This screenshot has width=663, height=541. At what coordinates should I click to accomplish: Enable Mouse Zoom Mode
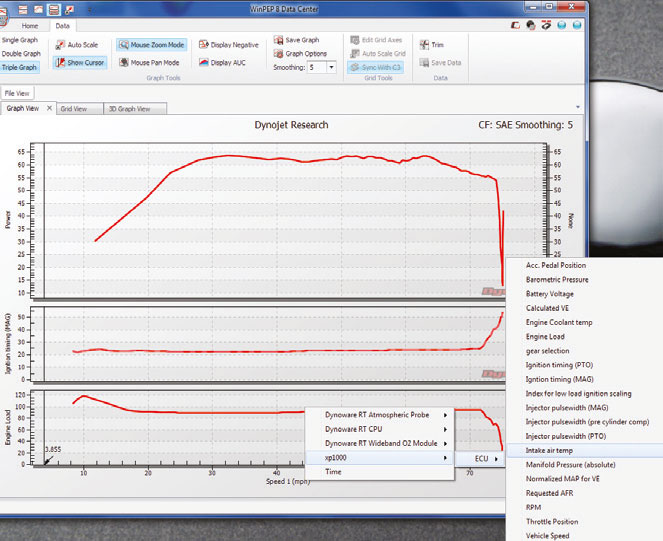tap(151, 45)
